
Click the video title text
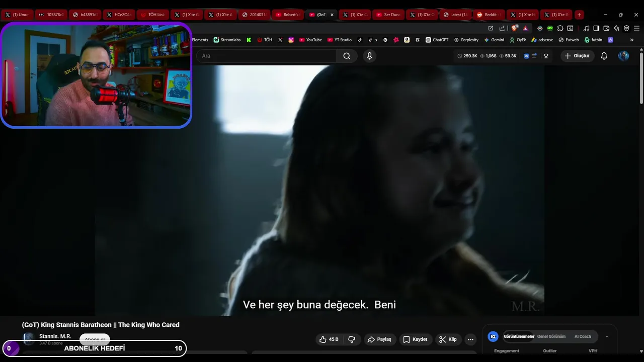101,325
